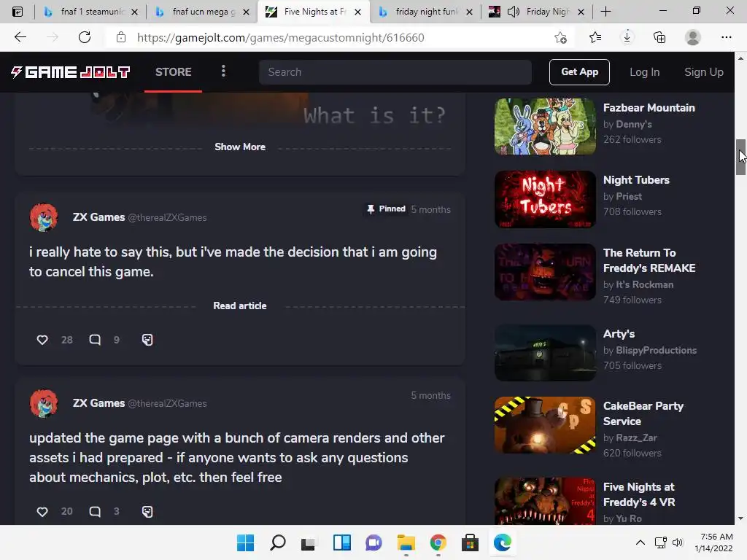The height and width of the screenshot is (560, 747).
Task: Open File Explorer from the taskbar
Action: 406,542
